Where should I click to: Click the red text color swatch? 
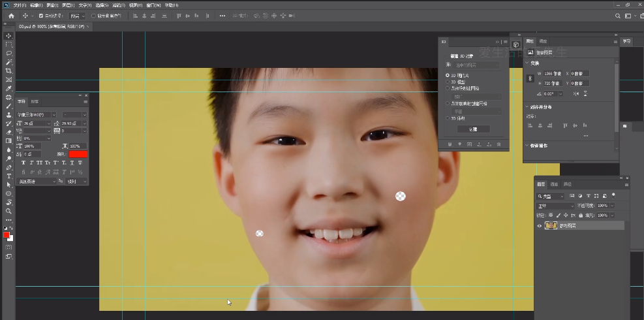click(78, 154)
